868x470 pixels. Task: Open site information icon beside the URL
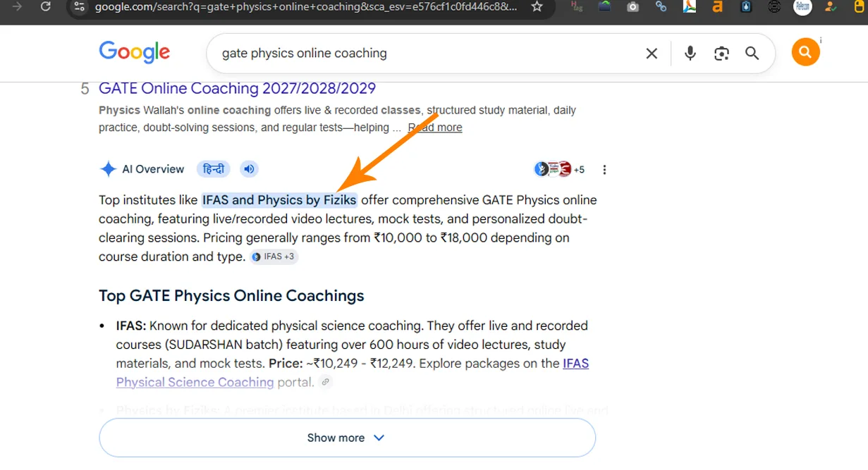click(80, 6)
